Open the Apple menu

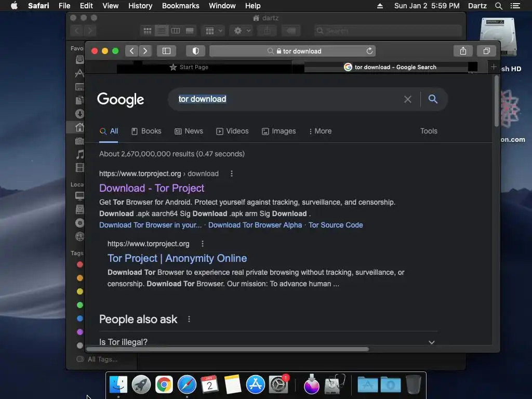(x=14, y=6)
